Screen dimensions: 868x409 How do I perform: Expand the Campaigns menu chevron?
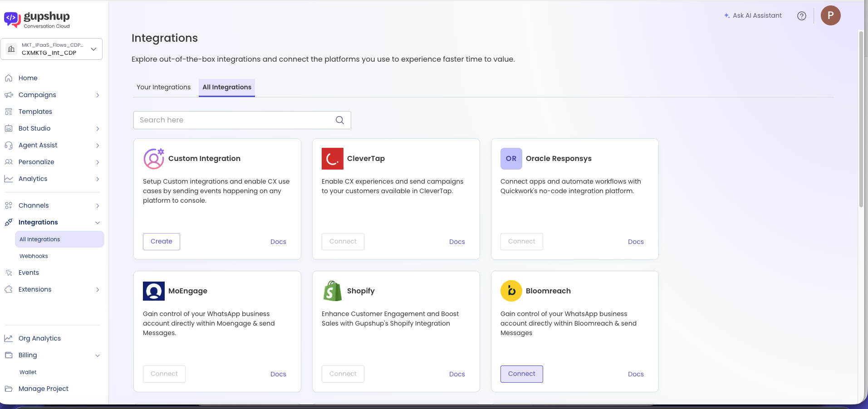tap(98, 95)
